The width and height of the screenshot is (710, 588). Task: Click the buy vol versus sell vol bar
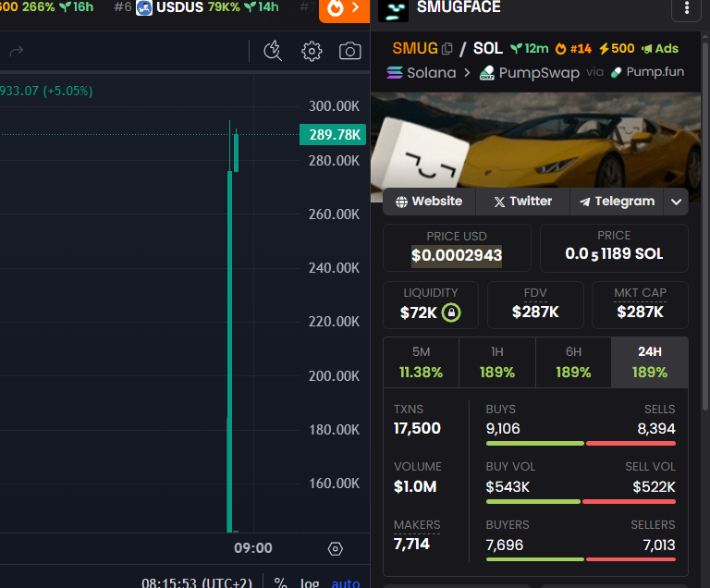[x=581, y=501]
